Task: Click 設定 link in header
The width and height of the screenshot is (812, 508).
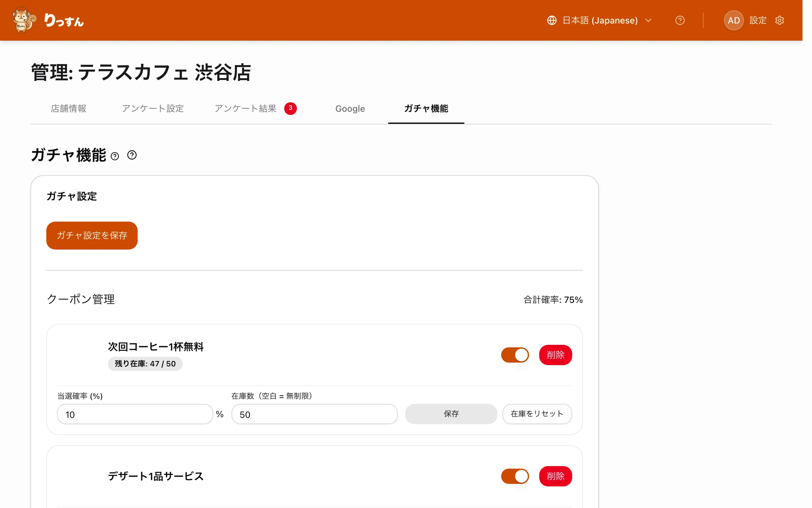Action: (758, 21)
